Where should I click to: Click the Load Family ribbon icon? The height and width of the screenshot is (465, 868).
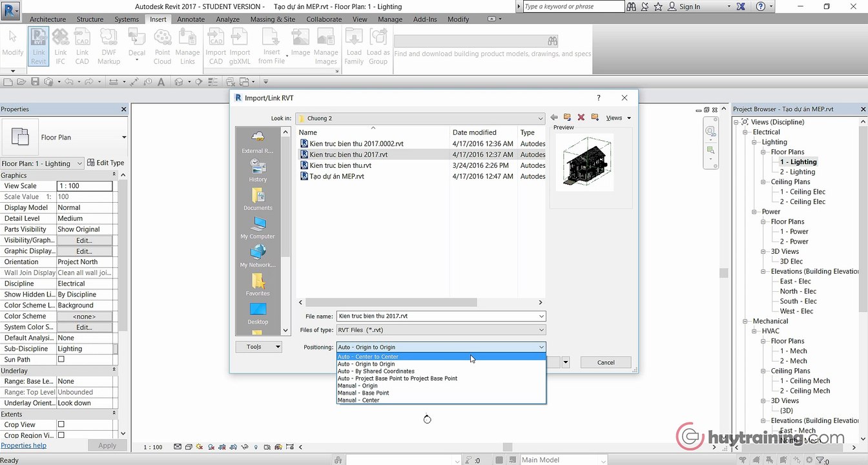[x=354, y=46]
